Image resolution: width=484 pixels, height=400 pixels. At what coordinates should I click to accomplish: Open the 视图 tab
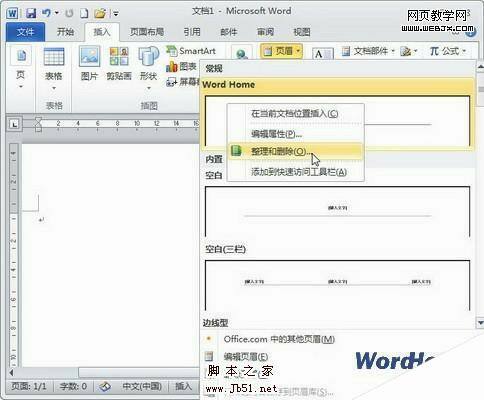[302, 32]
